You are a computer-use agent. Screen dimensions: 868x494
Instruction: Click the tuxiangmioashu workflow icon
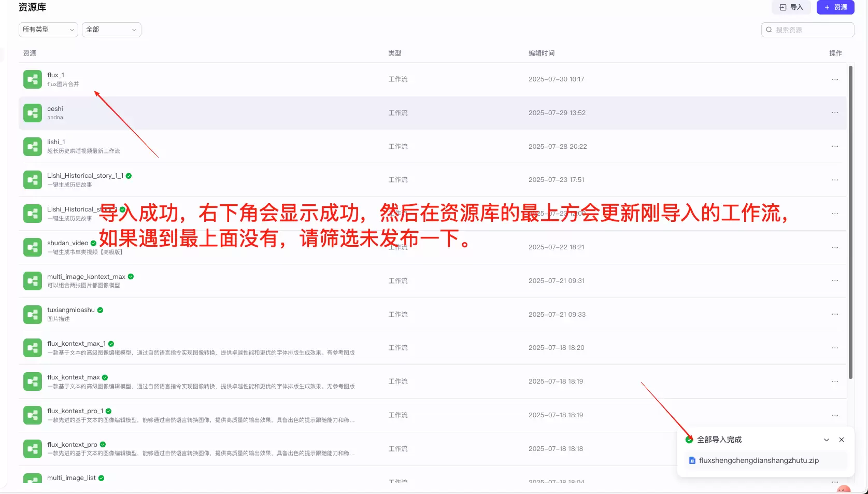coord(33,315)
